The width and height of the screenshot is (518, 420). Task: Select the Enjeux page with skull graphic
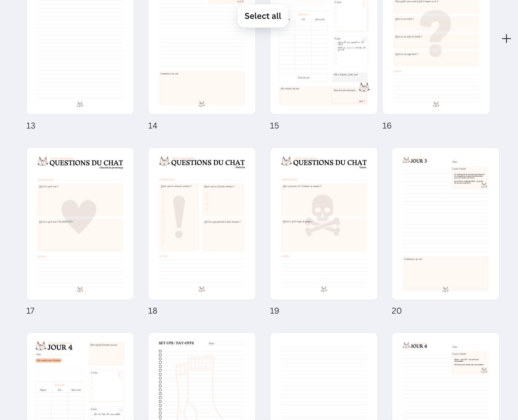coord(323,224)
